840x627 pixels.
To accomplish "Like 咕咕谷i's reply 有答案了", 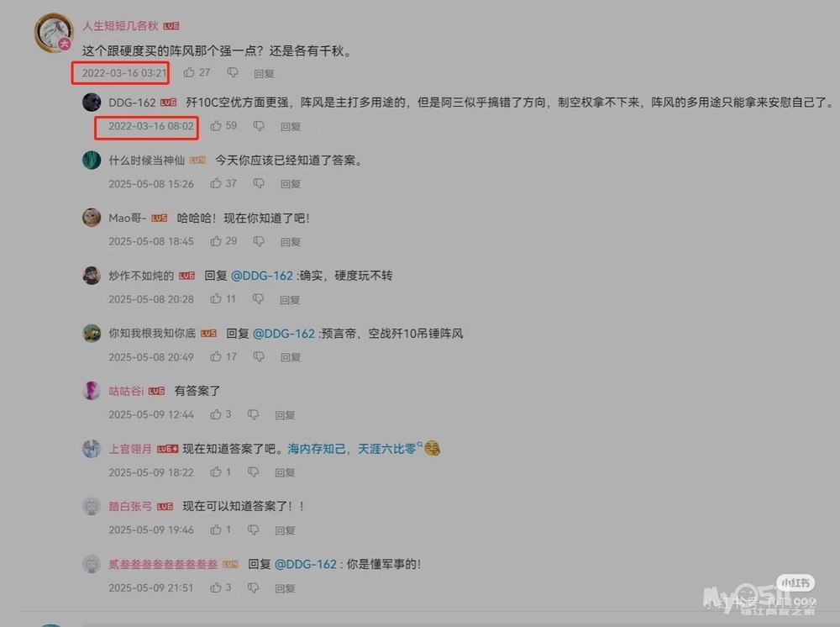I will point(216,414).
